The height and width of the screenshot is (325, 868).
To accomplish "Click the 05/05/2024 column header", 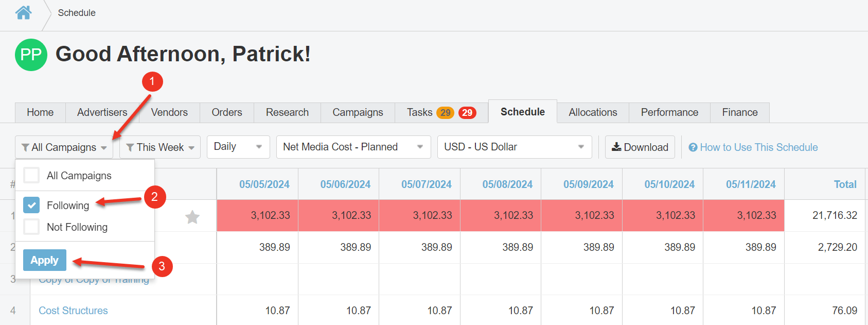I will pos(264,184).
